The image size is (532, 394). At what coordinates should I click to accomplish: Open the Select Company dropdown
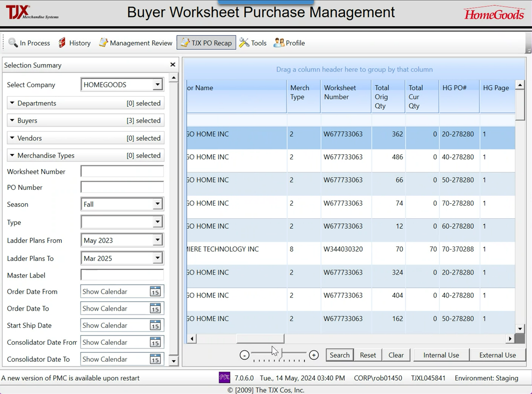pyautogui.click(x=157, y=84)
